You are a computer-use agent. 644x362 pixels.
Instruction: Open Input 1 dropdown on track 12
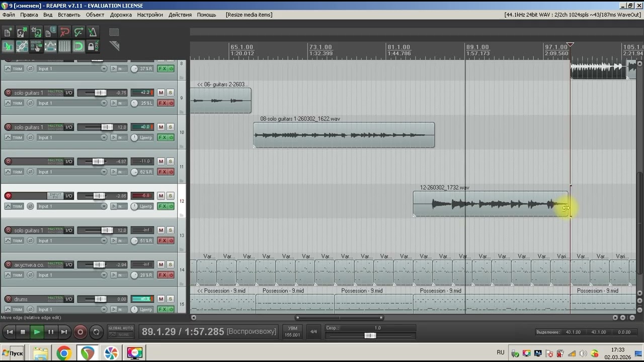72,206
